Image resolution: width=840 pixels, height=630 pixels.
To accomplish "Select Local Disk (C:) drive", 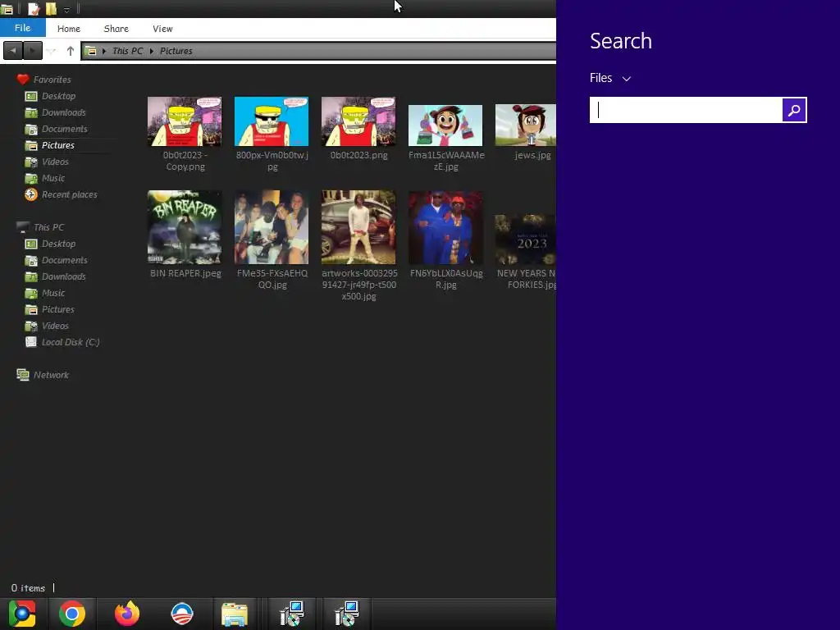I will click(x=71, y=342).
